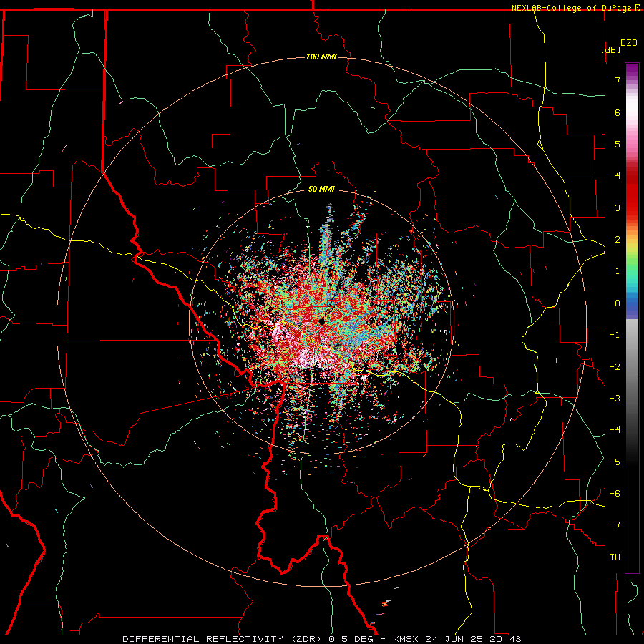Click the positive 3 dB scale label
The height and width of the screenshot is (644, 644).
[618, 208]
